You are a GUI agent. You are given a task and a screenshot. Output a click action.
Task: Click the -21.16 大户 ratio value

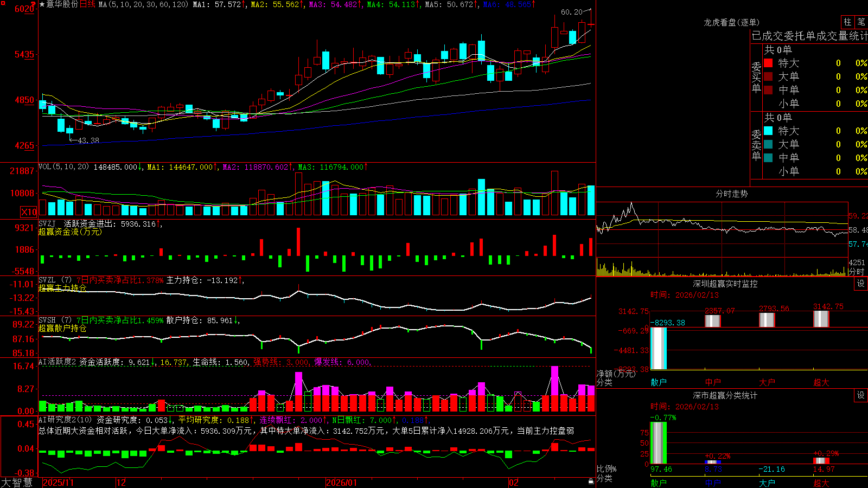[x=772, y=469]
